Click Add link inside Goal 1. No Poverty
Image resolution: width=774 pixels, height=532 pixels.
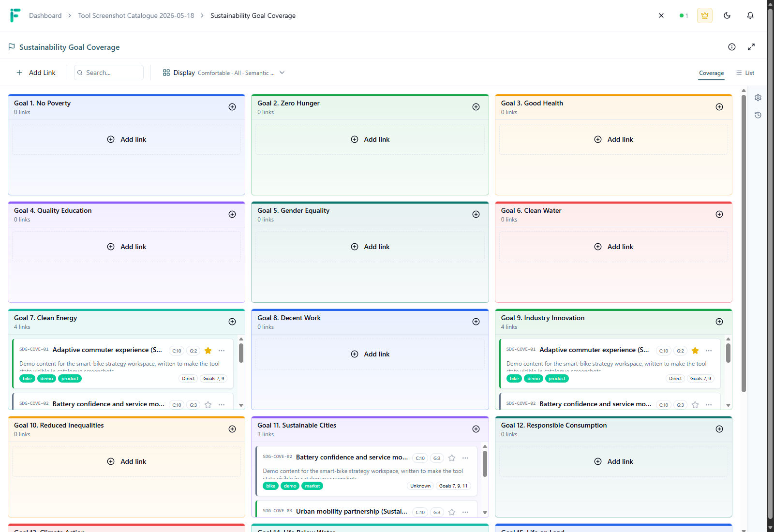126,139
